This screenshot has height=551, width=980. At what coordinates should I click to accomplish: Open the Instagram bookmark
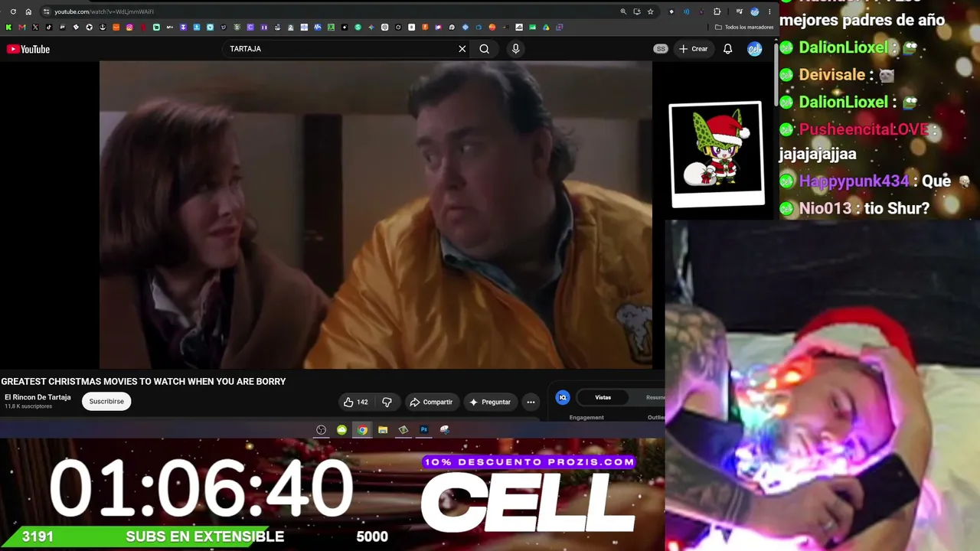click(129, 28)
